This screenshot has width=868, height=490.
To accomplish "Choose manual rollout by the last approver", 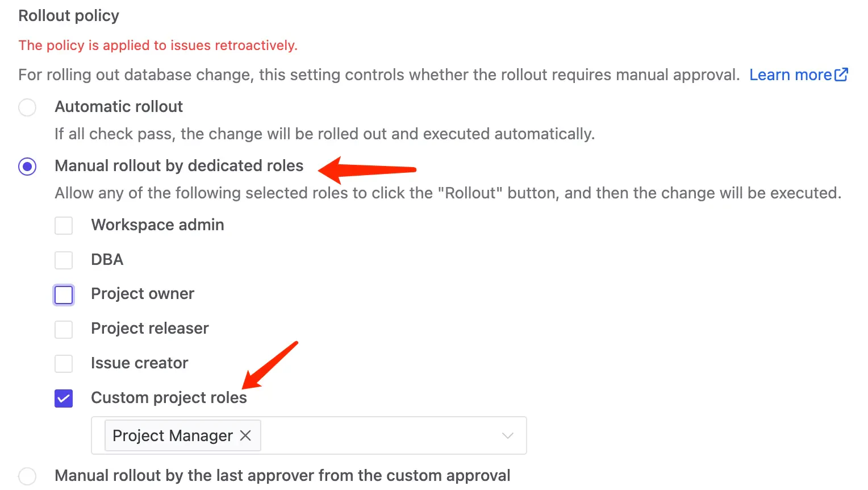I will [x=27, y=475].
